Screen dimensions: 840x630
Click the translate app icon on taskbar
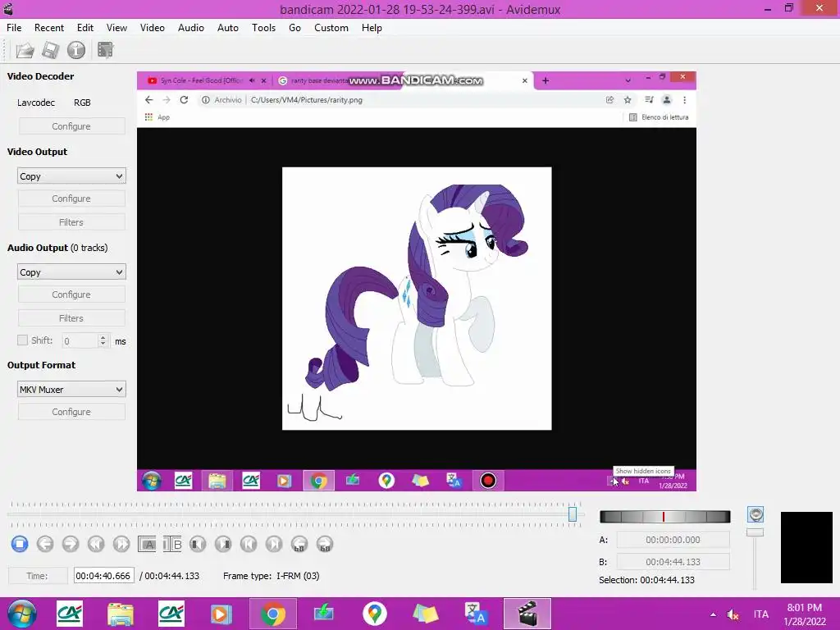[x=476, y=614]
